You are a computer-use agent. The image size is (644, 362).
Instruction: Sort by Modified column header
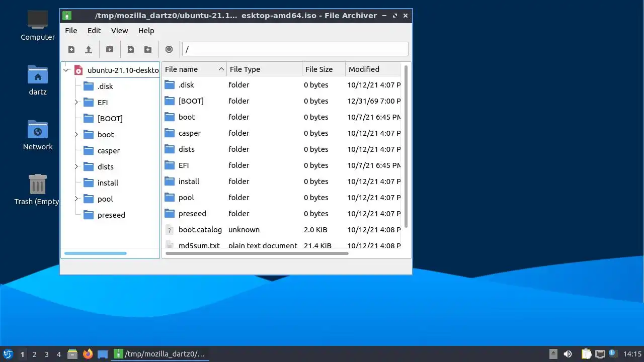coord(373,69)
